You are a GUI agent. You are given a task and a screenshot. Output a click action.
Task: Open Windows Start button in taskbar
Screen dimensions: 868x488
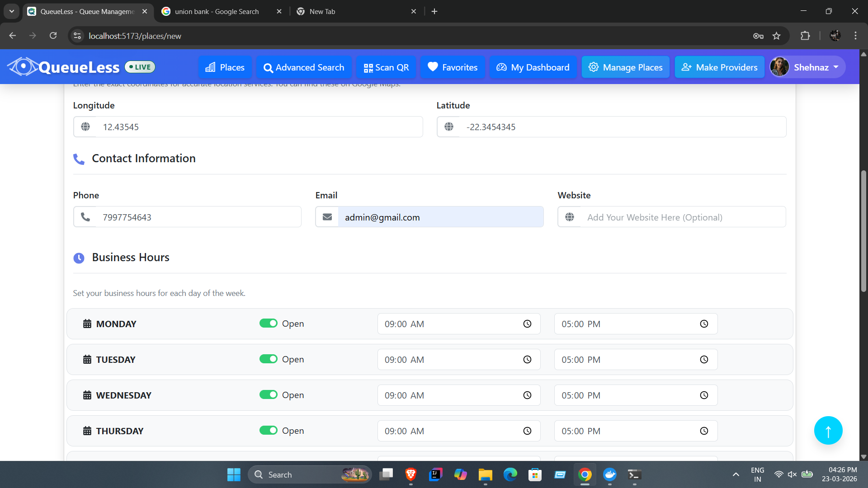tap(234, 474)
